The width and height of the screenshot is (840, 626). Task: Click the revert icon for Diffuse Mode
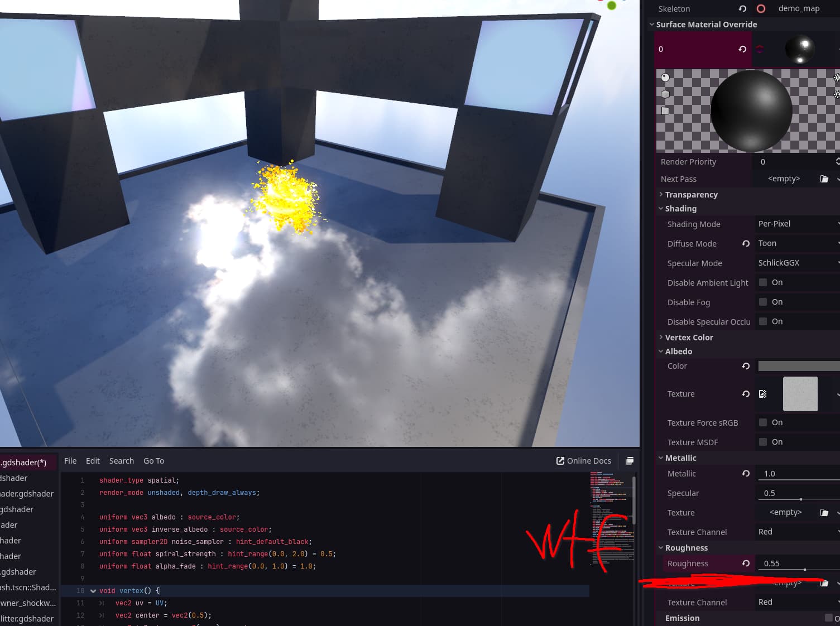click(x=746, y=244)
